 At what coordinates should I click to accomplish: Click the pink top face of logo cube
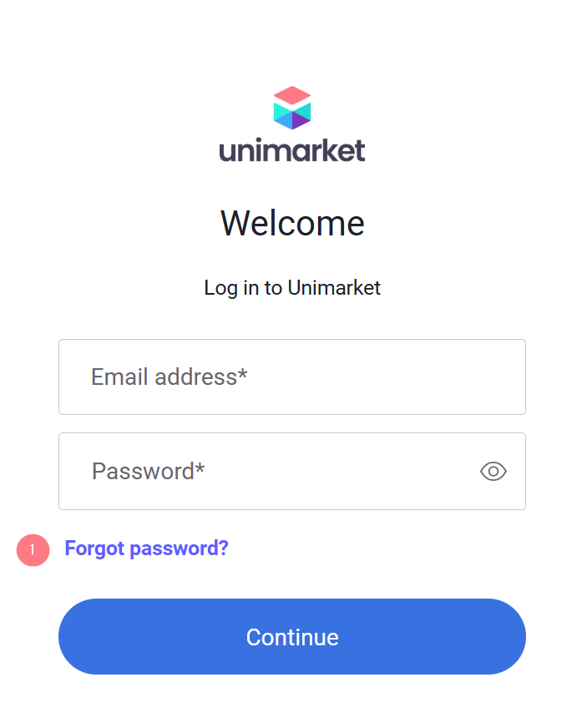tap(292, 94)
